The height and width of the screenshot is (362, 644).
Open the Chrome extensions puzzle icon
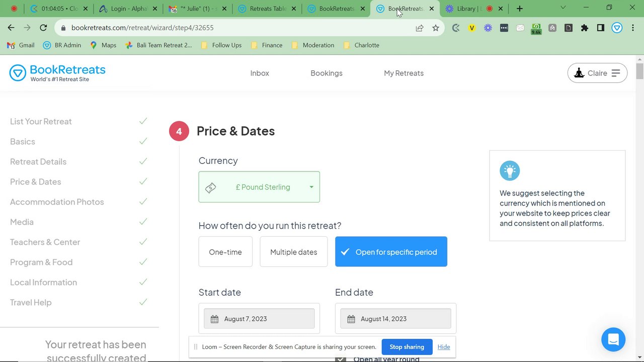coord(585,28)
